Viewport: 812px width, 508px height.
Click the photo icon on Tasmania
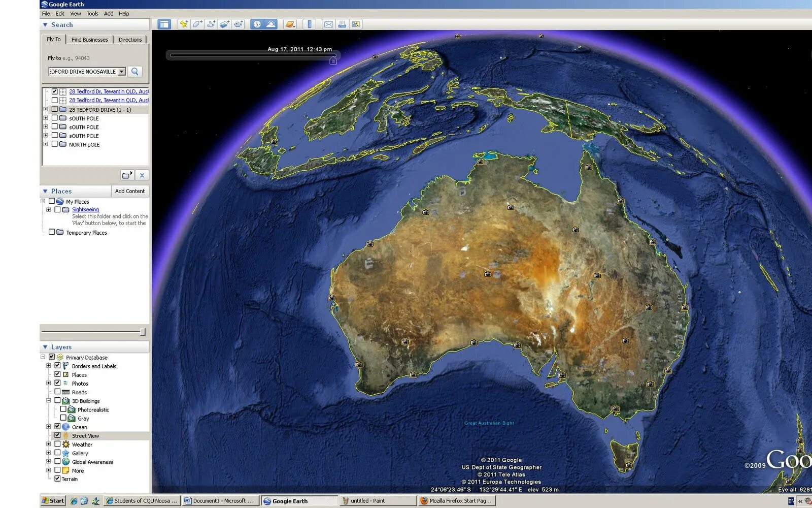[629, 465]
